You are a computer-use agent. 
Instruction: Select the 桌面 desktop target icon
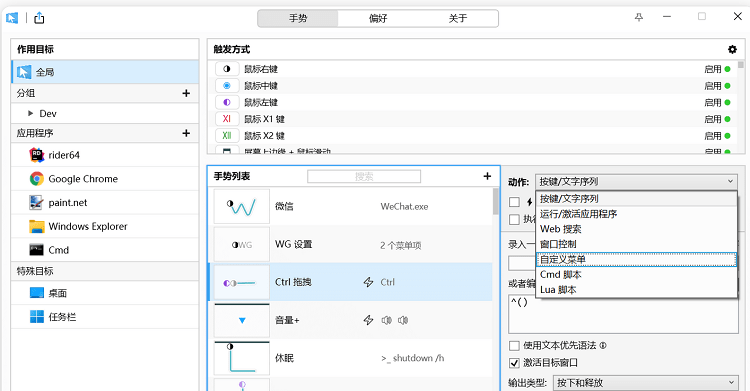(x=37, y=293)
